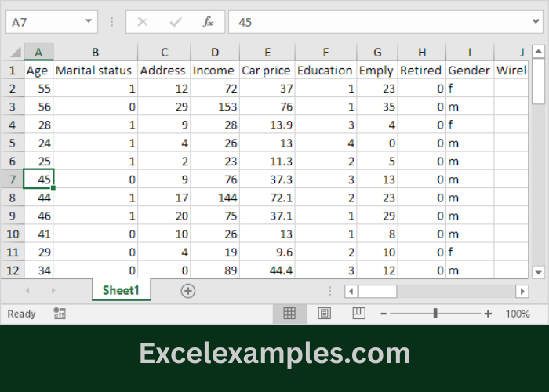Click the zoom out minus icon

[383, 314]
